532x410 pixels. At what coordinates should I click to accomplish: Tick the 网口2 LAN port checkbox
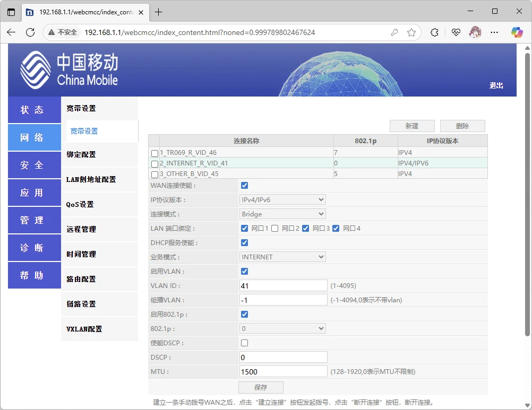(x=275, y=229)
